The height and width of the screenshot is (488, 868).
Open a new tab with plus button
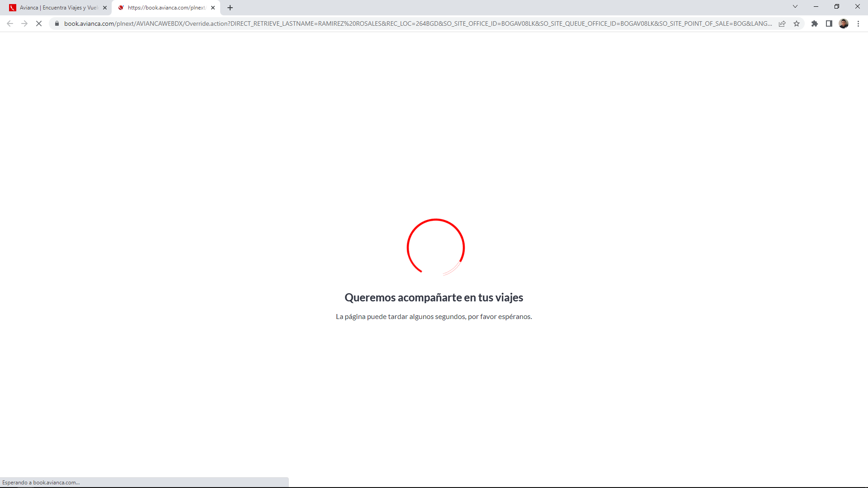click(230, 8)
